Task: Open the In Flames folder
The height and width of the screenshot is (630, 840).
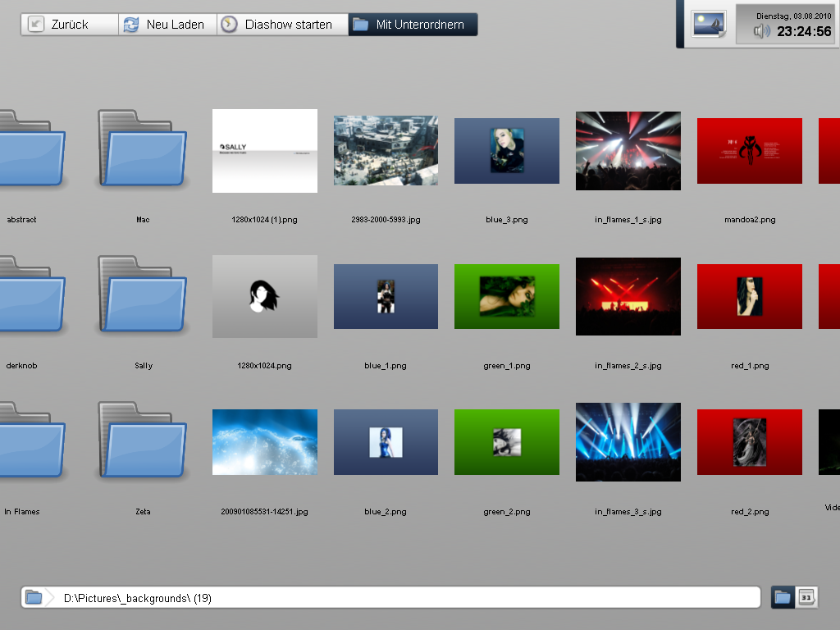Action: [32, 440]
